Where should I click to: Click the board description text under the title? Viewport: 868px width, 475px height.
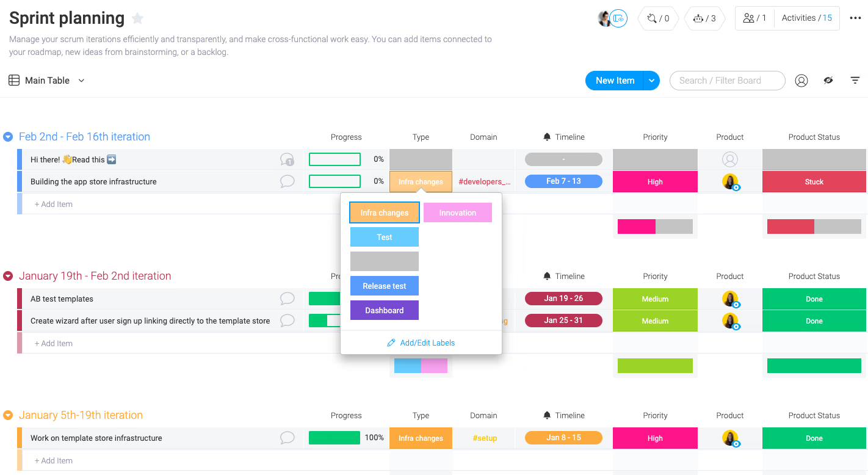coord(250,46)
